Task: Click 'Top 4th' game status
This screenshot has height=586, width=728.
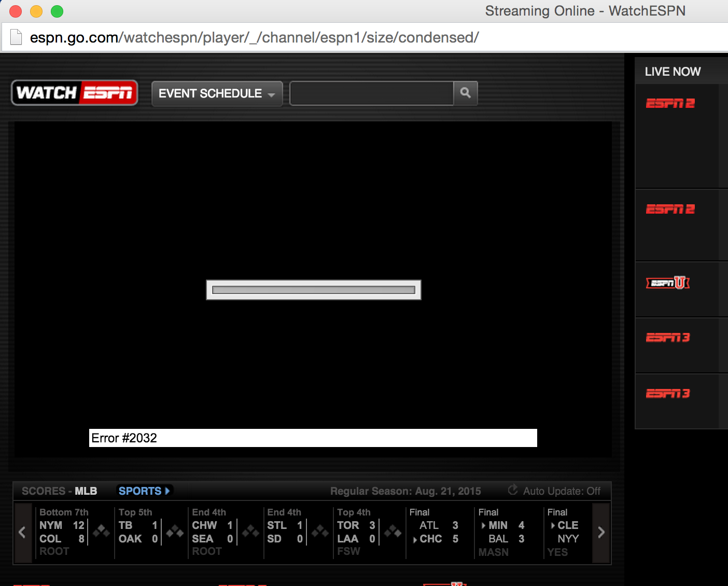Action: pyautogui.click(x=354, y=512)
